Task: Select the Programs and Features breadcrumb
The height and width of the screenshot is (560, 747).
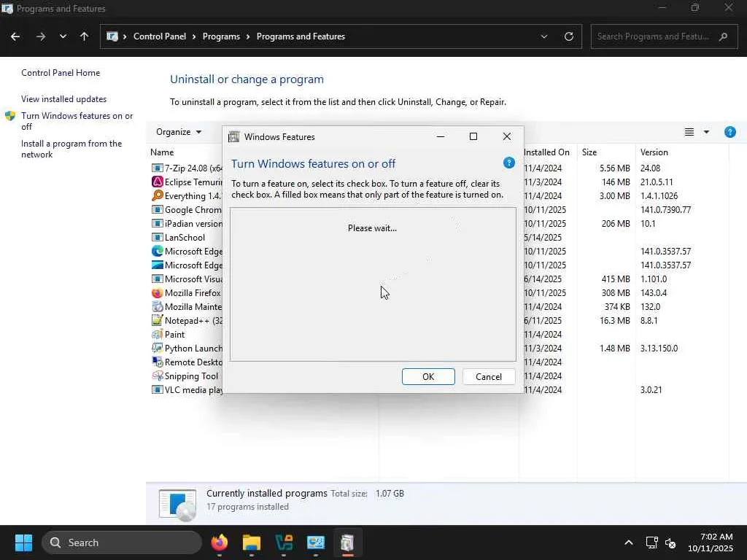Action: pos(301,36)
